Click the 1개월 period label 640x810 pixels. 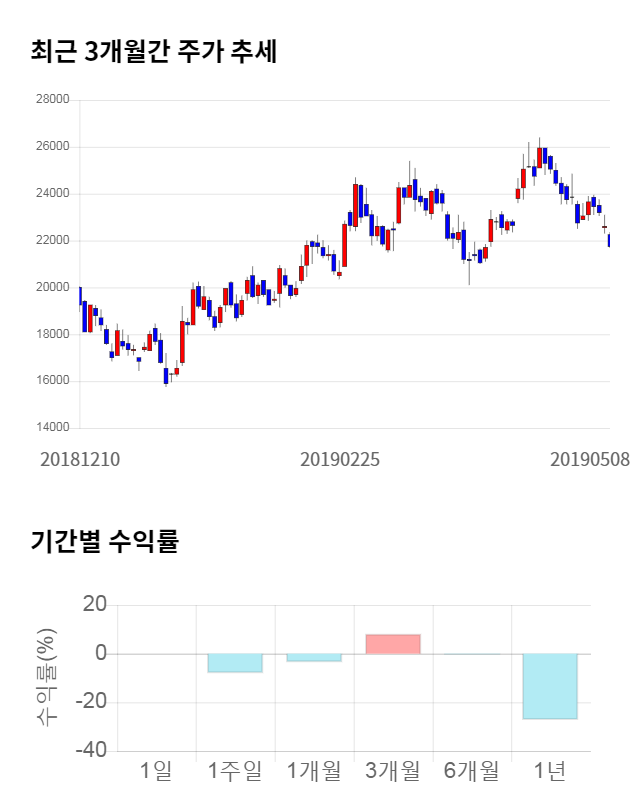coord(314,771)
